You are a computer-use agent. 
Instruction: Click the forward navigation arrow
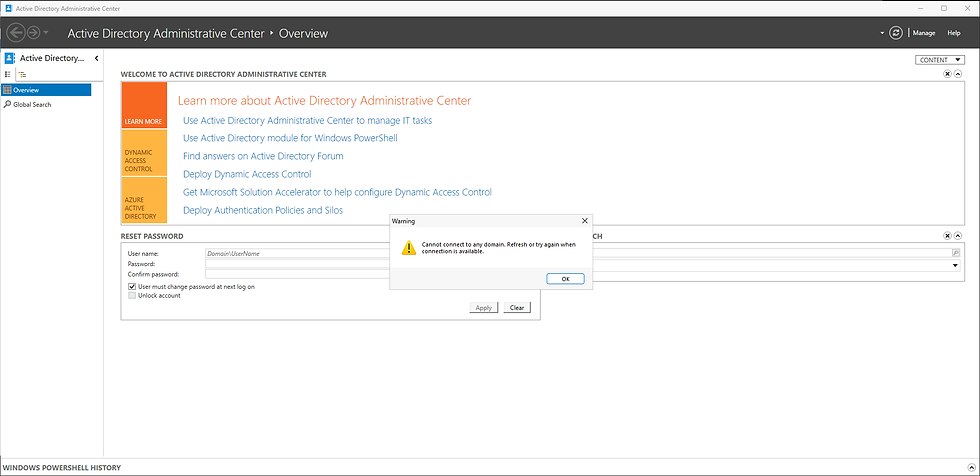pyautogui.click(x=34, y=32)
